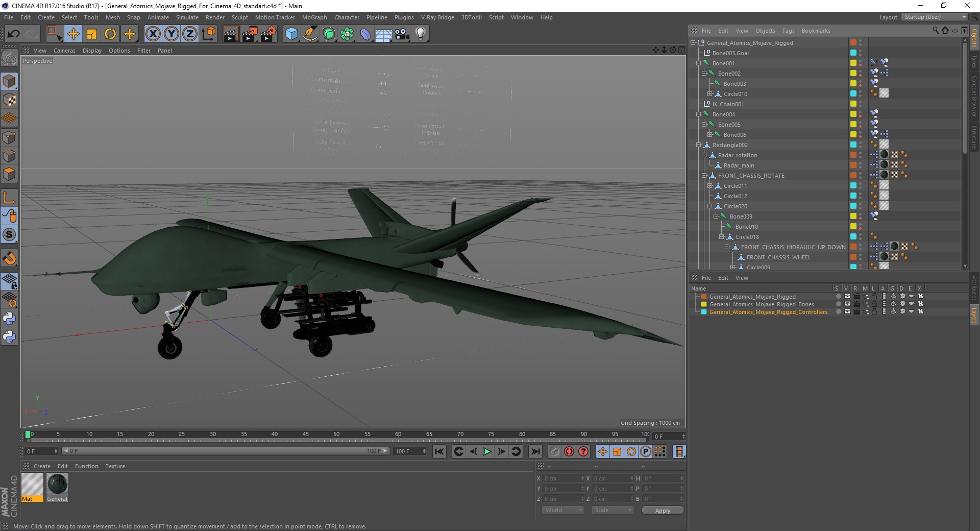
Task: Open the Scale dropdown in the coordinates panel
Action: pyautogui.click(x=612, y=510)
